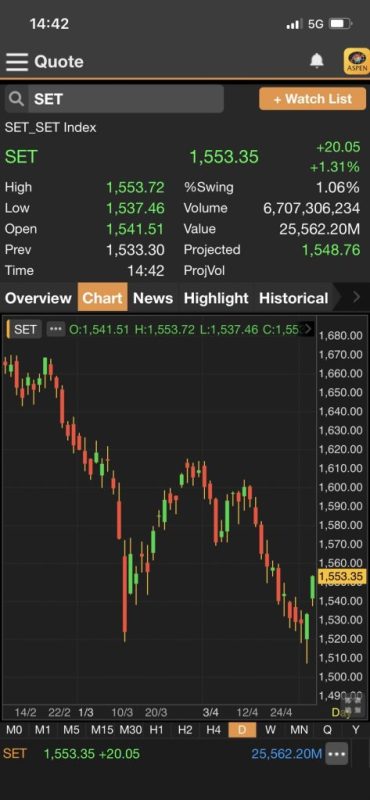Tap the magnifier search icon
The image size is (370, 800).
tap(16, 98)
